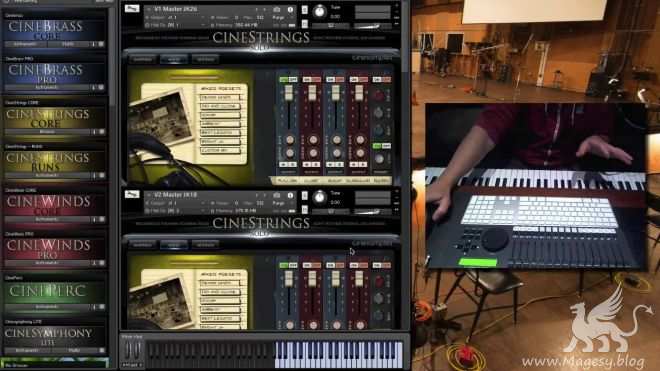The image size is (660, 371).
Task: Click previous-instrument arrow in V1 Master header
Action: pyautogui.click(x=256, y=9)
